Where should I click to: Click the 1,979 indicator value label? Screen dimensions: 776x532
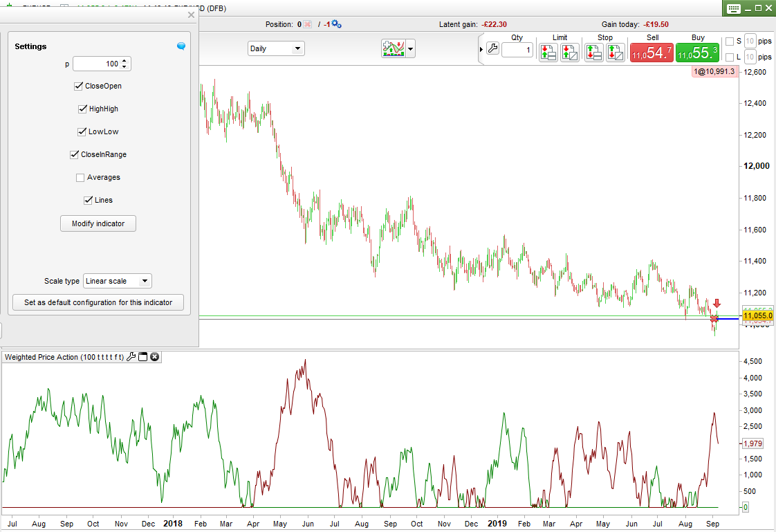(x=752, y=443)
